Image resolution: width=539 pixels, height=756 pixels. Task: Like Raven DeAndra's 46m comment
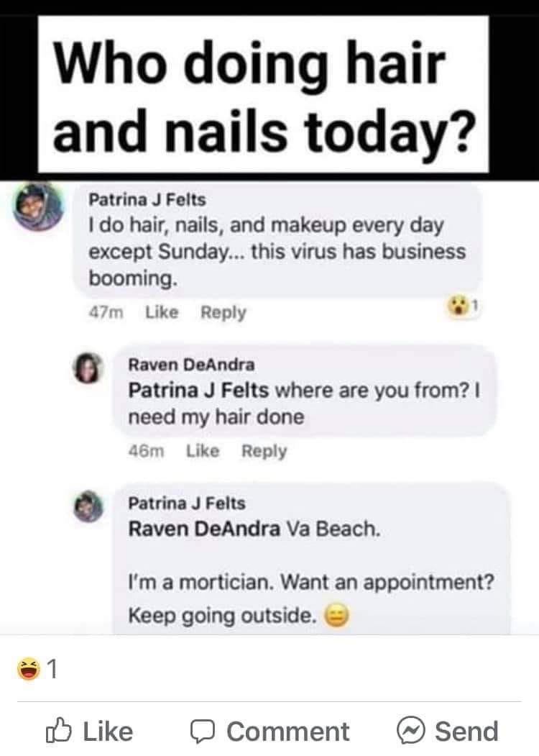[203, 451]
